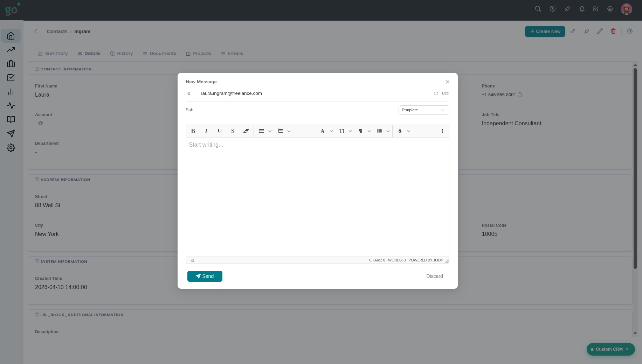Click the text alignment icon

tap(379, 131)
